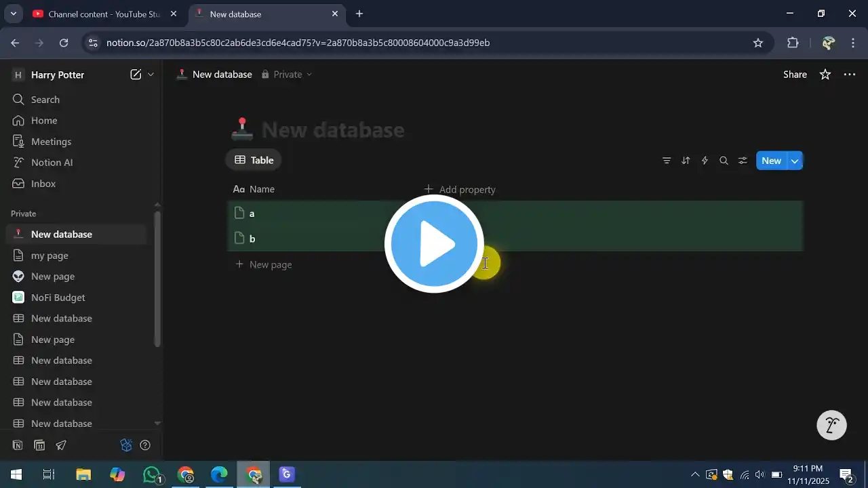Open the three-dot page options menu
The height and width of the screenshot is (488, 868).
pyautogui.click(x=850, y=75)
